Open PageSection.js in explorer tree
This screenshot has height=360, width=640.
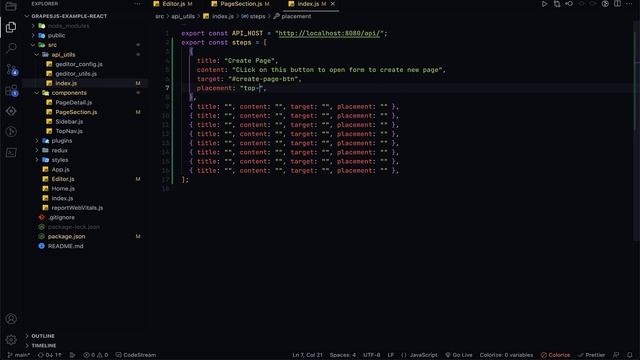(x=76, y=112)
